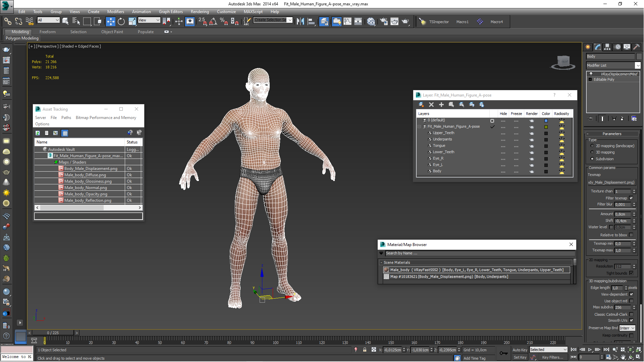The image size is (644, 362).
Task: Toggle the Angle Snap tool
Action: click(213, 21)
